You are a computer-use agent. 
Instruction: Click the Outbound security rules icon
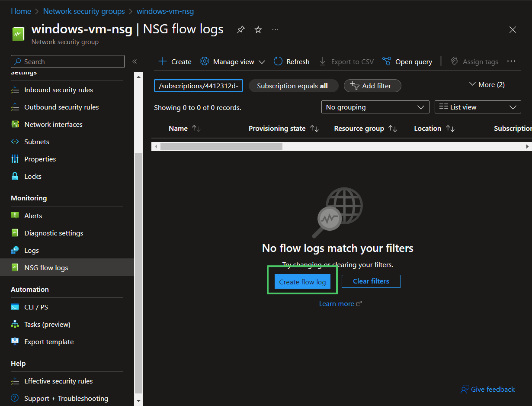coord(15,107)
